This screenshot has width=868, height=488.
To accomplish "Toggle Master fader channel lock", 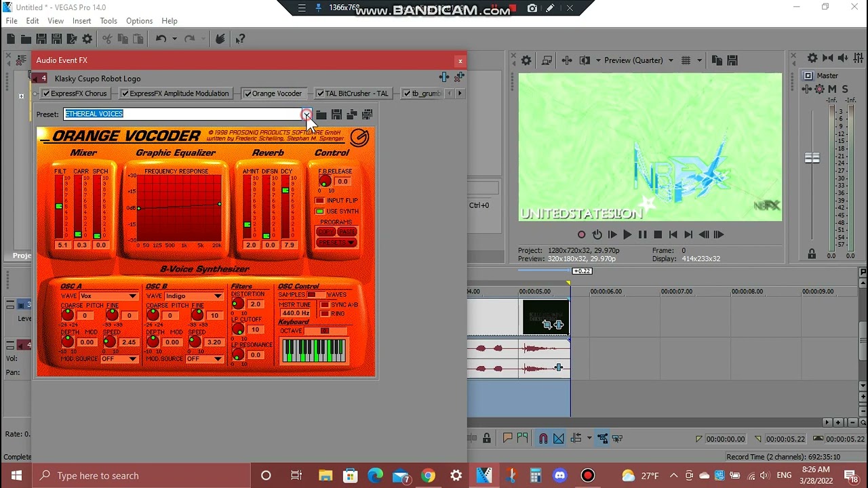I will click(812, 254).
